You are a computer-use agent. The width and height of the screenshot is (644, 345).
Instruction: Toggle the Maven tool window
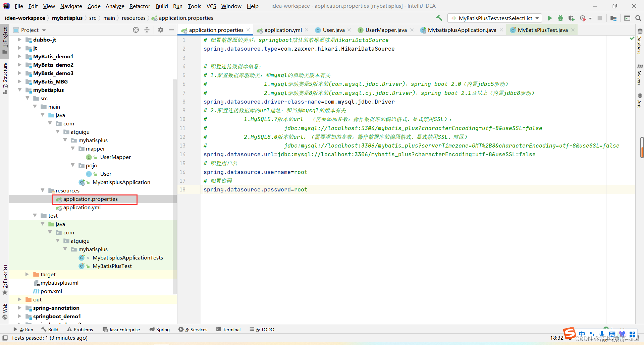[639, 74]
